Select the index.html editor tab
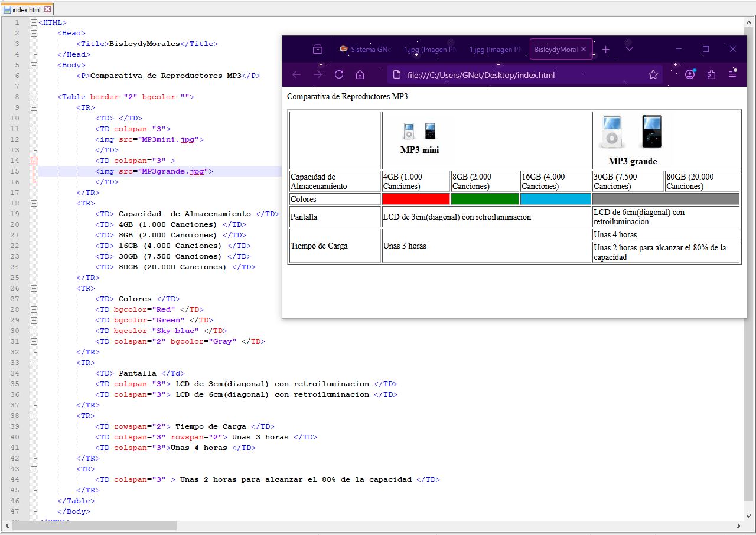The height and width of the screenshot is (535, 756). [26, 10]
